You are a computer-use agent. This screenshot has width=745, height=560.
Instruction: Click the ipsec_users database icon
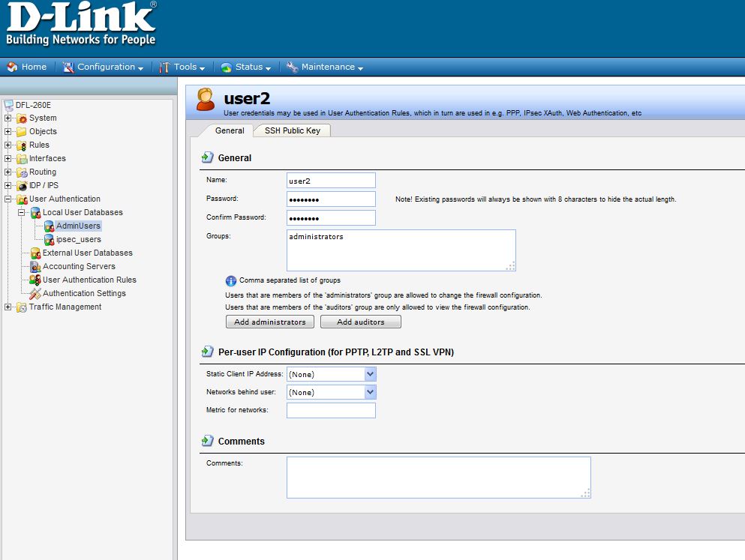click(x=49, y=239)
